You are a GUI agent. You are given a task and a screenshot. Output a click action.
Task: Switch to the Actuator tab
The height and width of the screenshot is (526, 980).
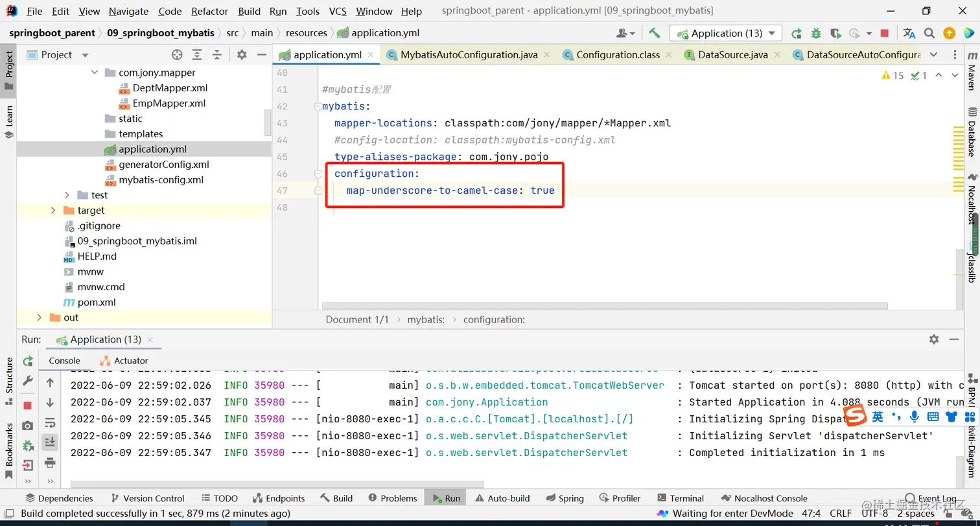click(x=124, y=361)
